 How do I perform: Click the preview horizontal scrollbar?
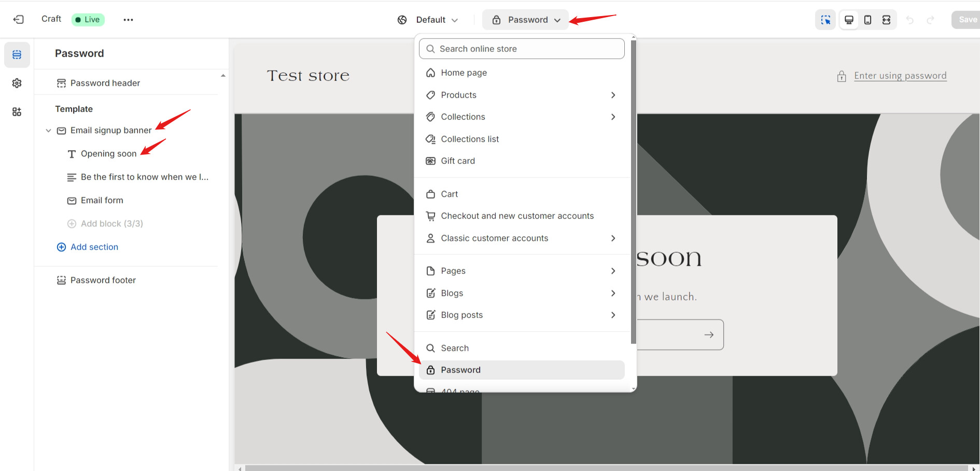pos(606,468)
